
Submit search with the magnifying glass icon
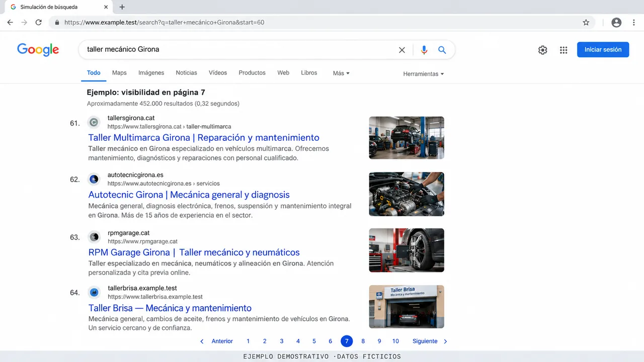click(442, 50)
